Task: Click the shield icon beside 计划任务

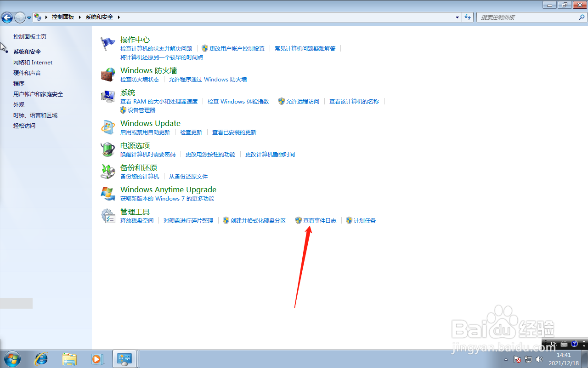Action: [x=349, y=220]
